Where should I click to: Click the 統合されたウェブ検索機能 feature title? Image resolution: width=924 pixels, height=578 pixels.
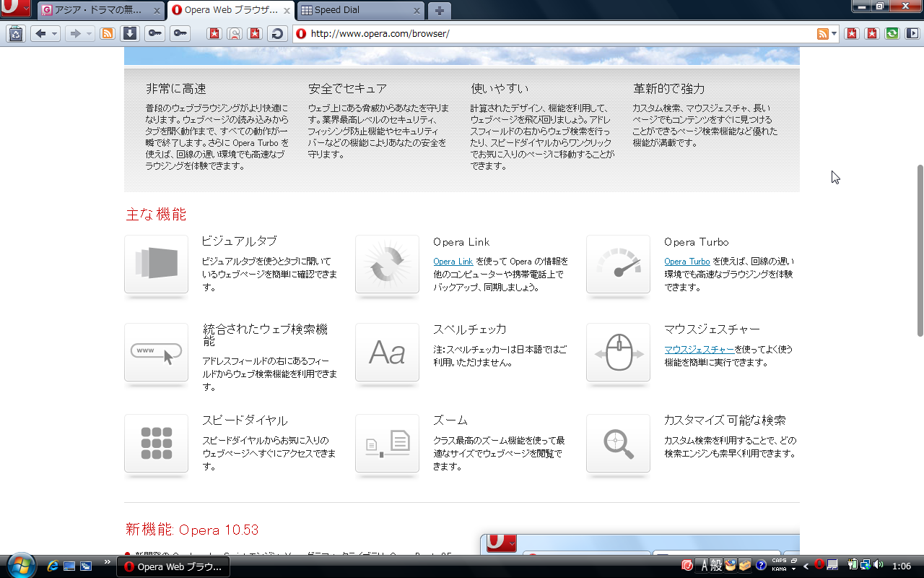(x=265, y=335)
